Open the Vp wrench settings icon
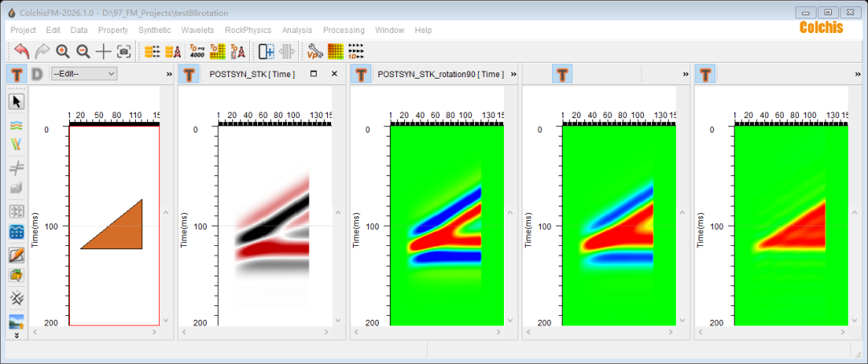Screen dimensions: 868x364 [315, 51]
